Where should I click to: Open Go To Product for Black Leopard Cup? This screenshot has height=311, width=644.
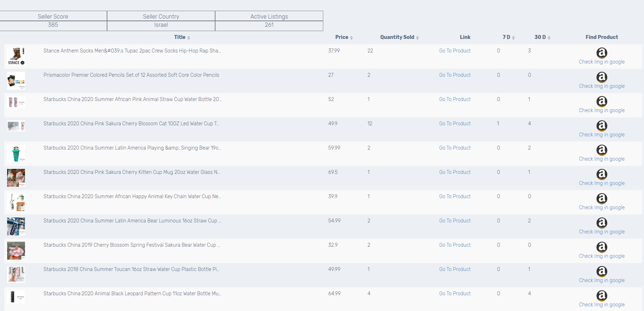(455, 294)
